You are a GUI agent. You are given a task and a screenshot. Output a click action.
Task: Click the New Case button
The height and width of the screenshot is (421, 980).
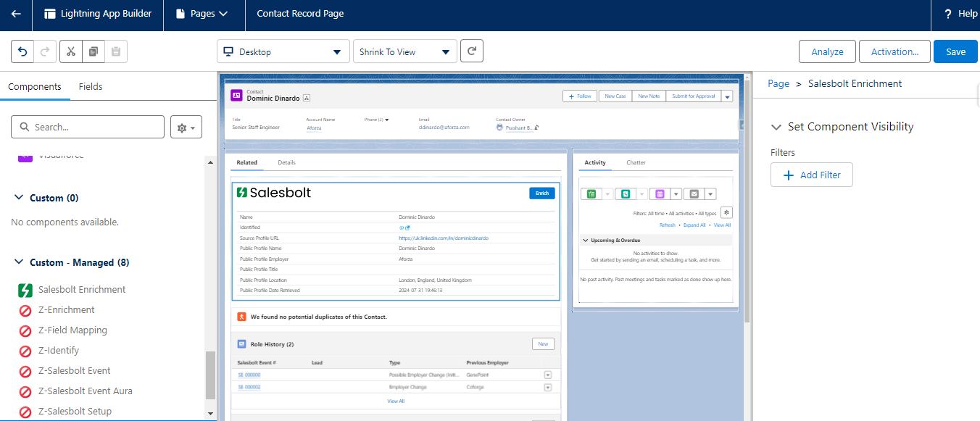[x=615, y=96]
